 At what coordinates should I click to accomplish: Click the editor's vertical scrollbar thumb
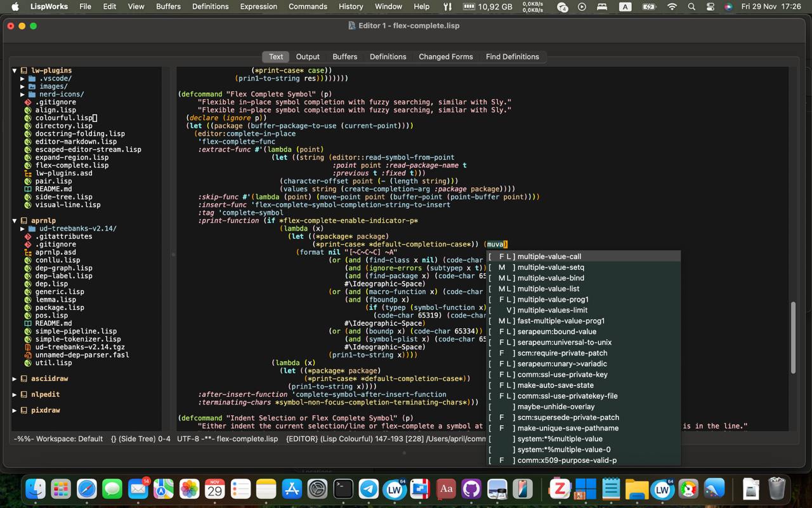792,337
